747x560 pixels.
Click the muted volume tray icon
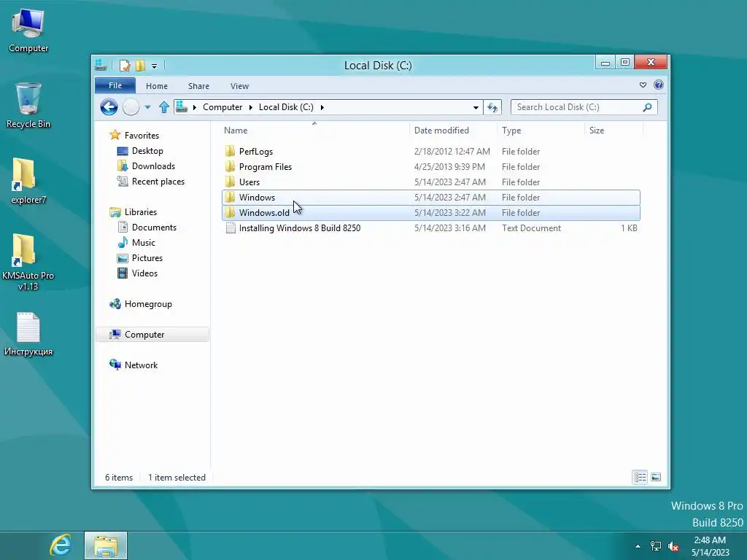click(673, 546)
